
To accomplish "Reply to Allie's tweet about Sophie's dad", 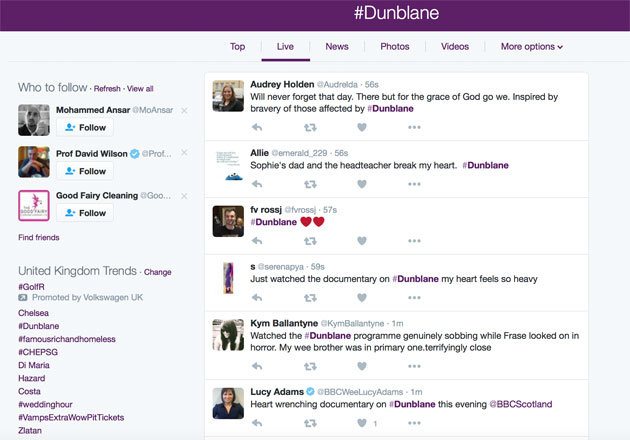I will pos(257,184).
